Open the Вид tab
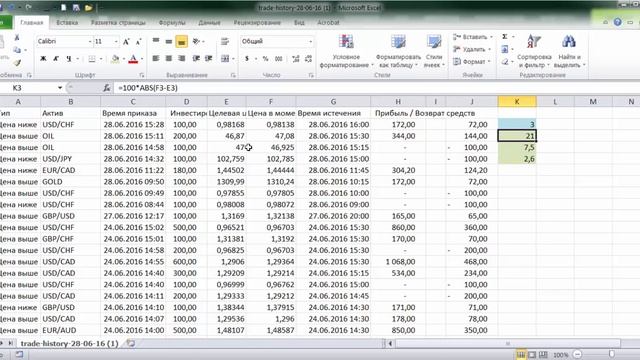This screenshot has height=360, width=640. 299,22
